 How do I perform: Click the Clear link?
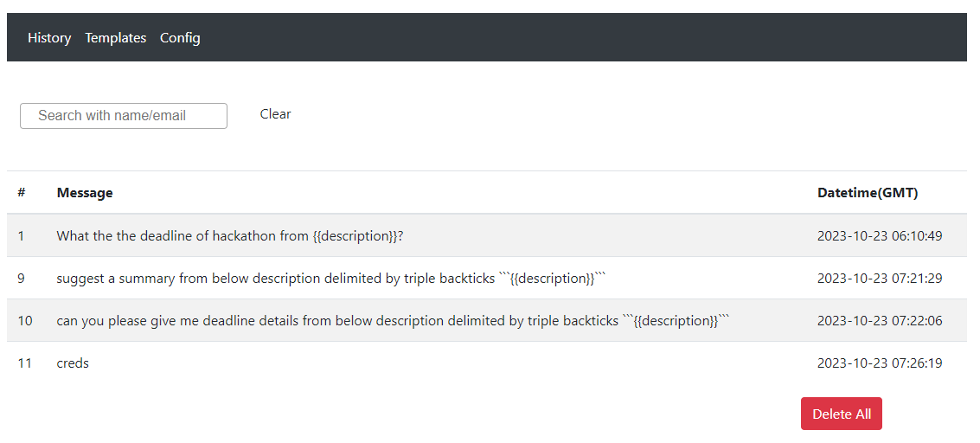pyautogui.click(x=276, y=114)
